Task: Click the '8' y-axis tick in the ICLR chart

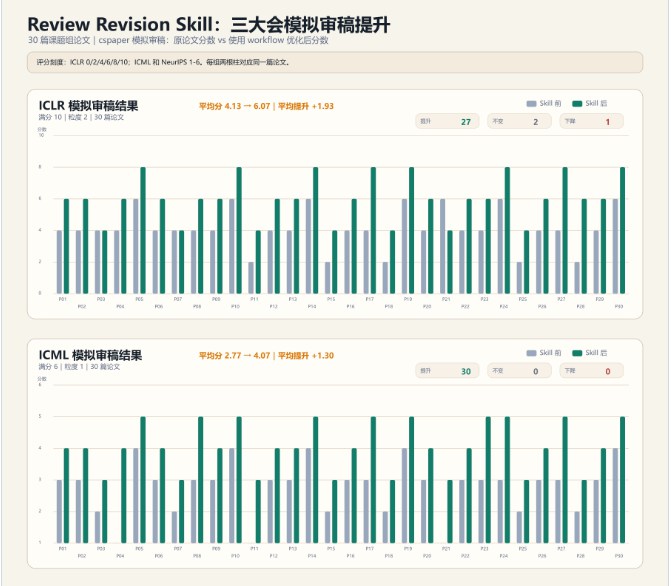Action: coord(40,167)
